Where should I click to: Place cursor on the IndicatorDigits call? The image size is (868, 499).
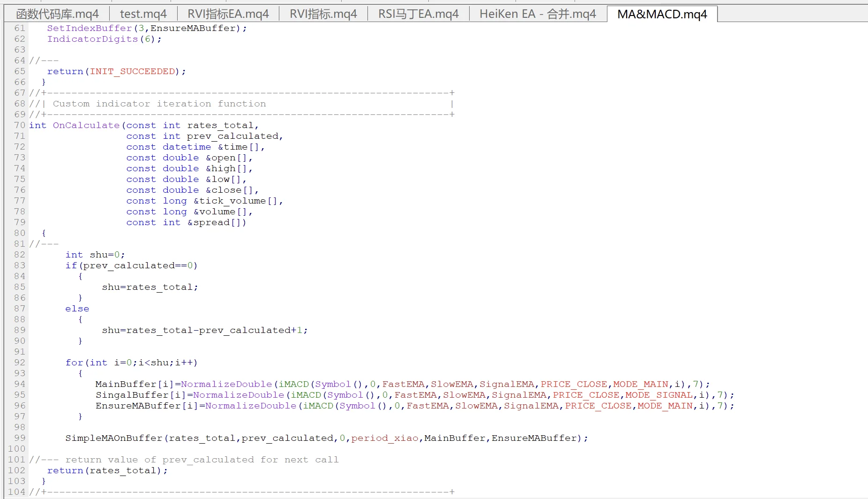pyautogui.click(x=93, y=39)
